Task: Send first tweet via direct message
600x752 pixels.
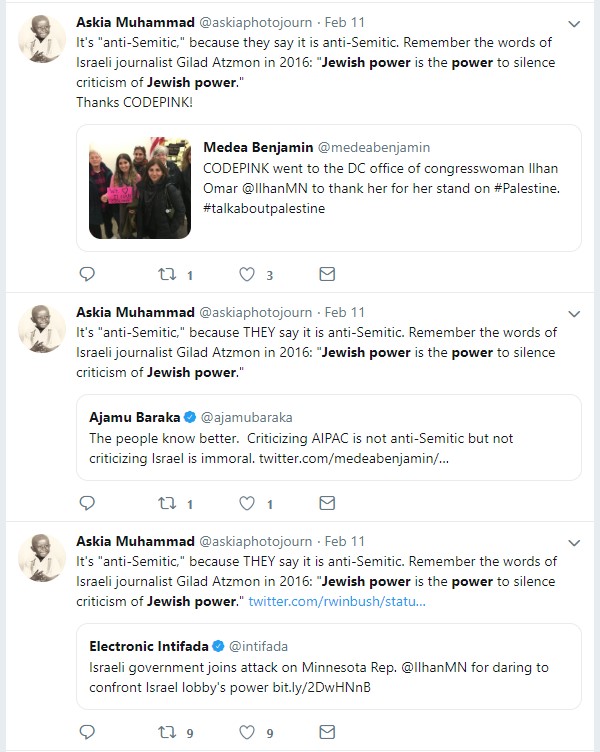Action: point(327,274)
